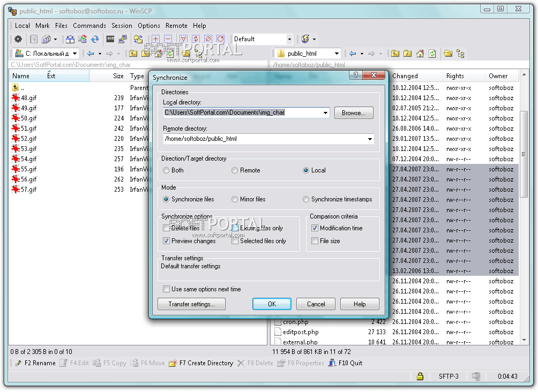Screen dimensions: 538x392
Task: Click F7 Create Directory in bottom bar
Action: (x=201, y=363)
